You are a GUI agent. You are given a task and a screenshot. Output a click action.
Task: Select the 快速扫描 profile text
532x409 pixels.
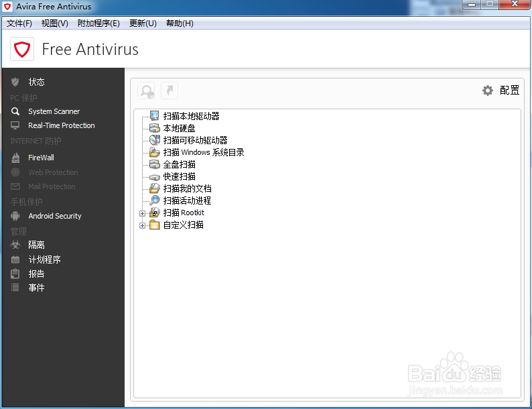179,176
